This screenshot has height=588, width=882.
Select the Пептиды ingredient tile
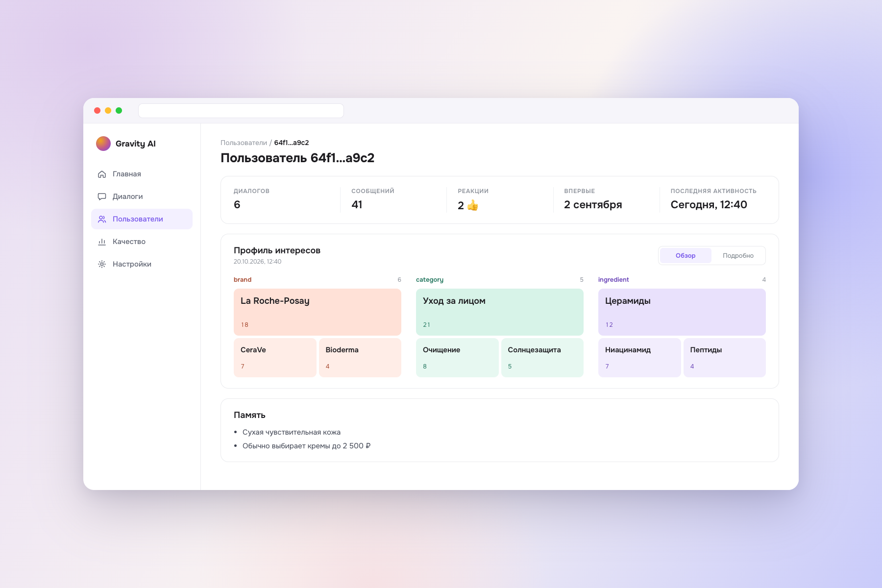[725, 358]
